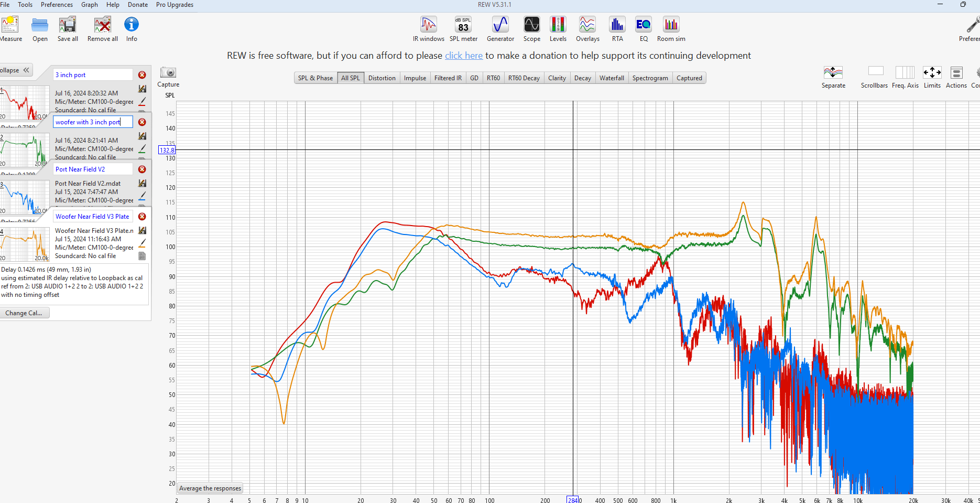Edit 'woofer with 3 inch port' name field
The image size is (980, 503).
click(x=93, y=122)
